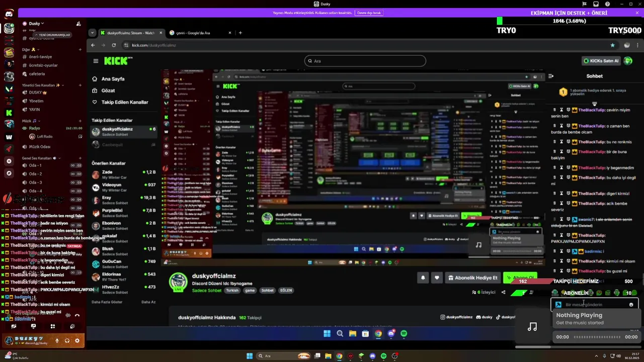
Task: Open Takip Edilen Kanallar menu item
Action: 120,102
